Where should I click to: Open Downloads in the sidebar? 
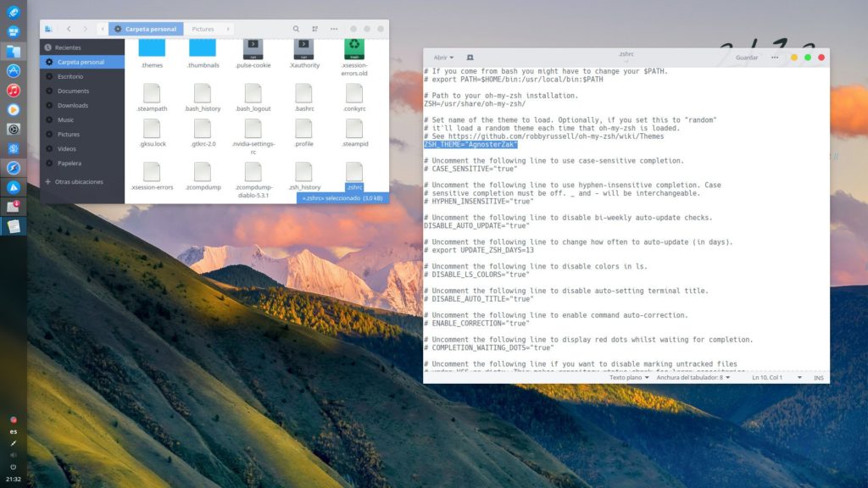[x=73, y=105]
